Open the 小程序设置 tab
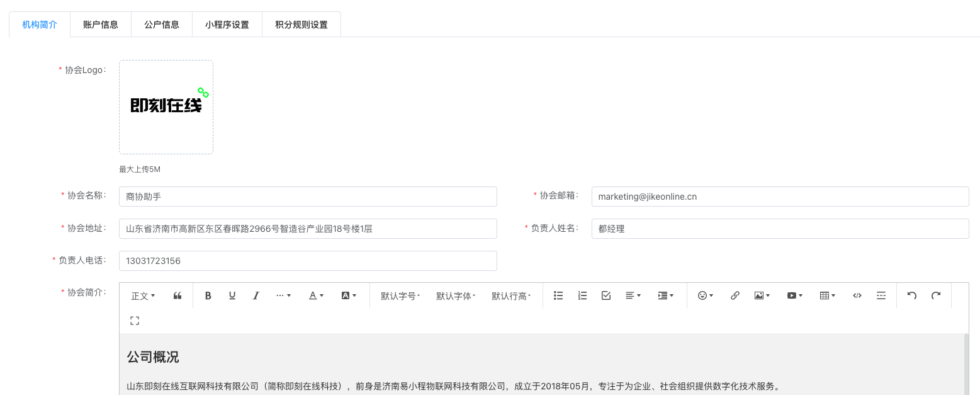Screen dimensions: 980x395 point(227,25)
